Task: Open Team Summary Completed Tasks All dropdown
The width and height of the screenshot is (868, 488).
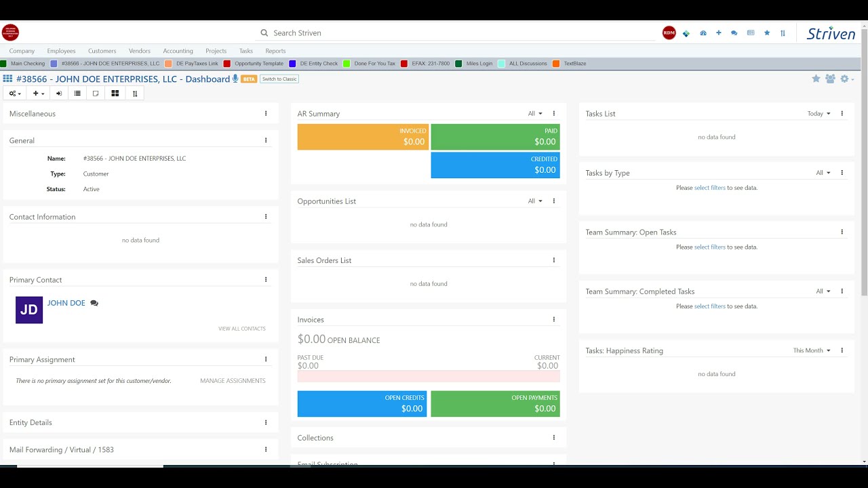Action: coord(823,291)
